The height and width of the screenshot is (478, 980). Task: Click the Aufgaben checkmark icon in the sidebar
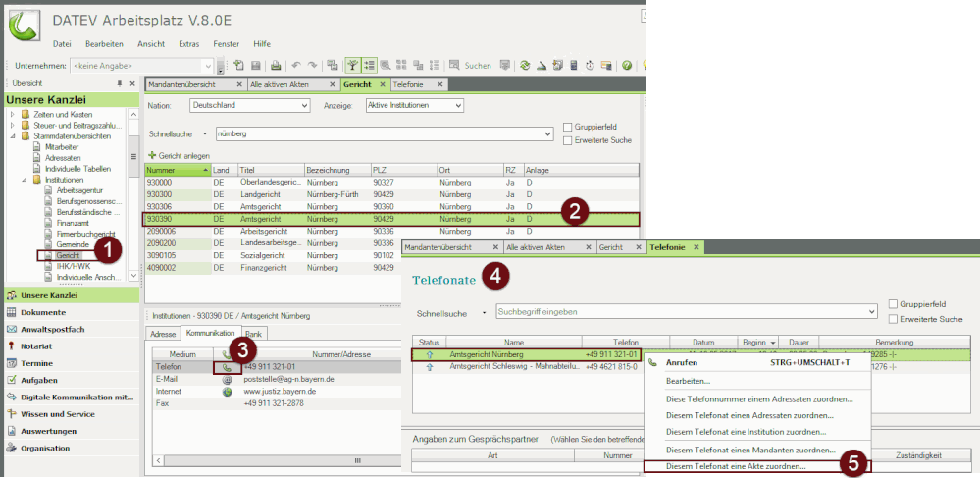tap(11, 380)
